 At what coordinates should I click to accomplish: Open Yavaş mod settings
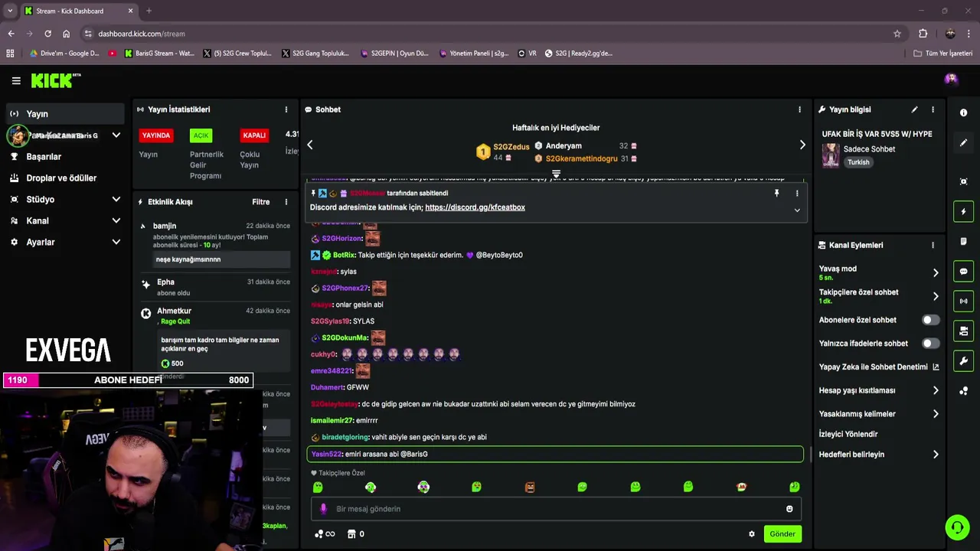coord(879,272)
